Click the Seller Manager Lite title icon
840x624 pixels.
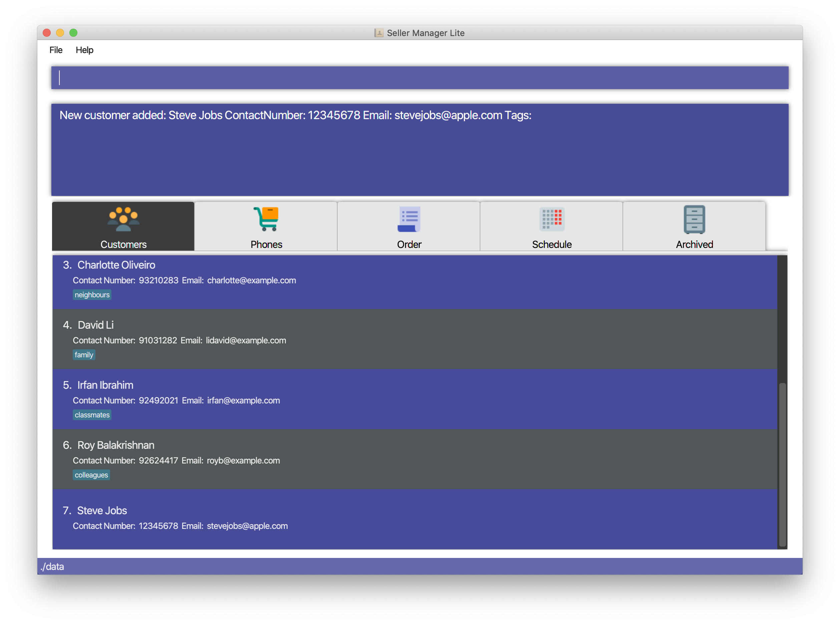[379, 33]
